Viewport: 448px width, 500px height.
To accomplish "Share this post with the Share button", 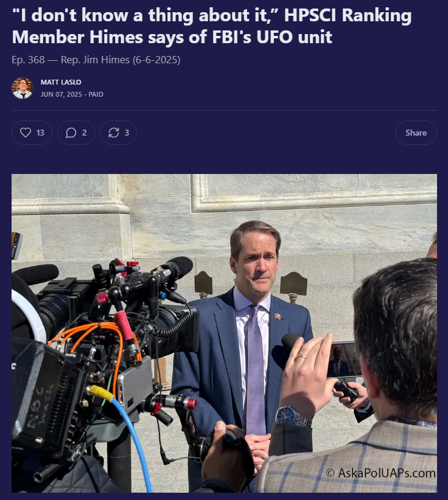I will 416,133.
